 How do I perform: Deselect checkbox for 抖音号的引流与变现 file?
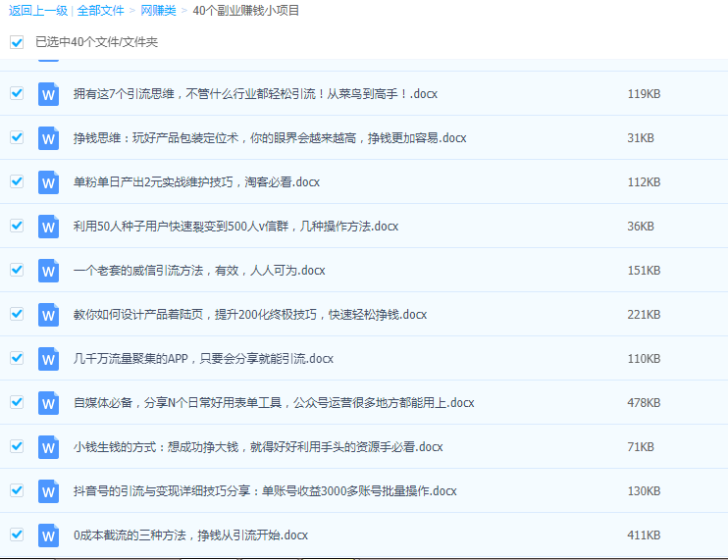(17, 490)
